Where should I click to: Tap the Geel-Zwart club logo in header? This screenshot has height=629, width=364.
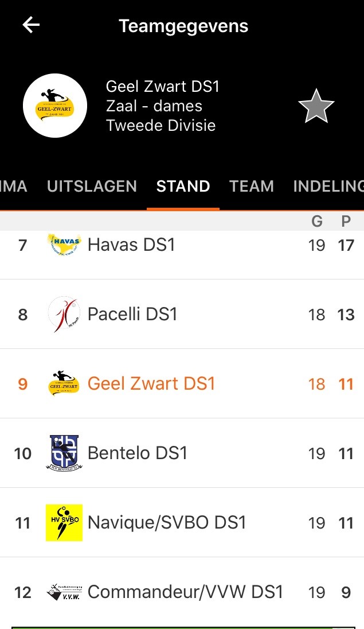(55, 106)
